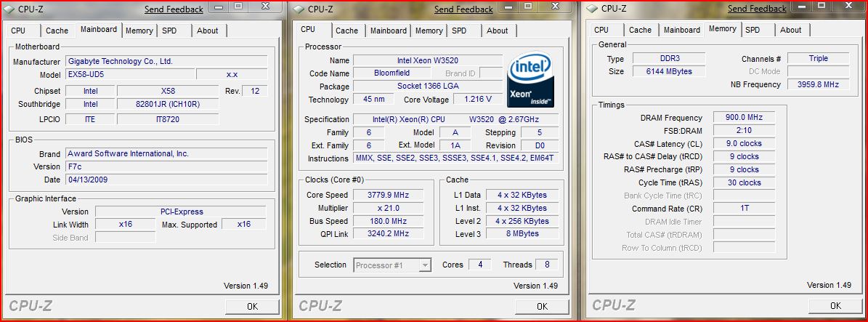Screen dimensions: 868x322
Task: Click the Gigabyte Technology manufacturer field
Action: click(x=166, y=61)
